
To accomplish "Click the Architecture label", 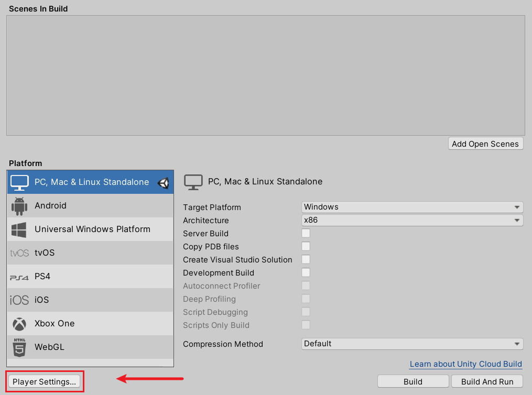I will tap(206, 221).
